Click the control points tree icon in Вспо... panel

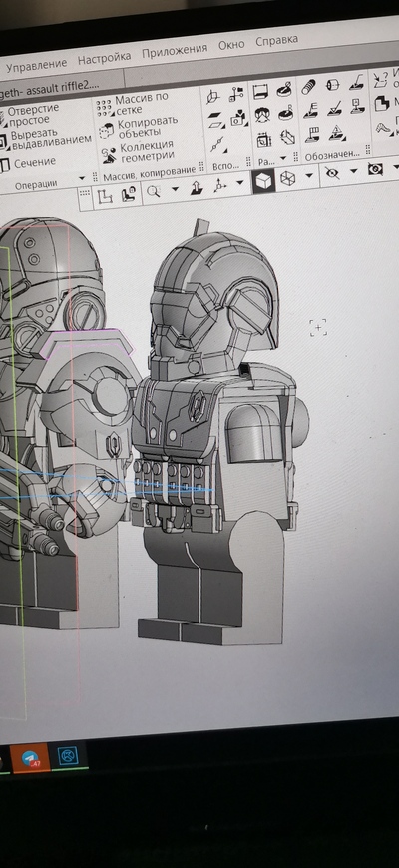point(236,94)
